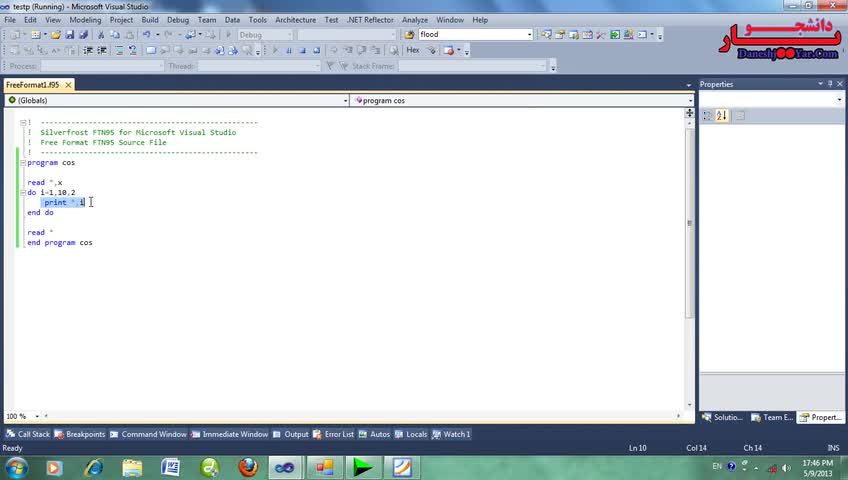Cut selection using the scissors icon
Image resolution: width=848 pixels, height=480 pixels.
pyautogui.click(x=101, y=35)
